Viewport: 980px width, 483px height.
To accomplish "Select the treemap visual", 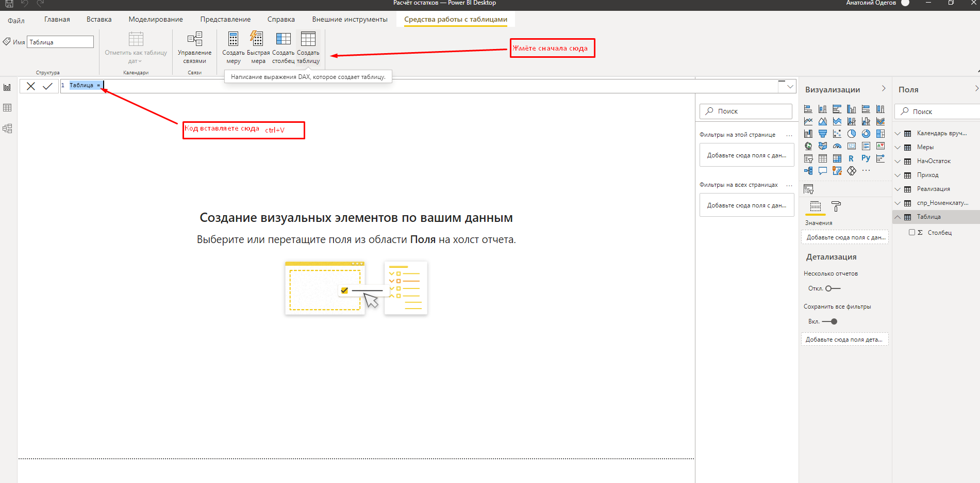I will tap(881, 134).
